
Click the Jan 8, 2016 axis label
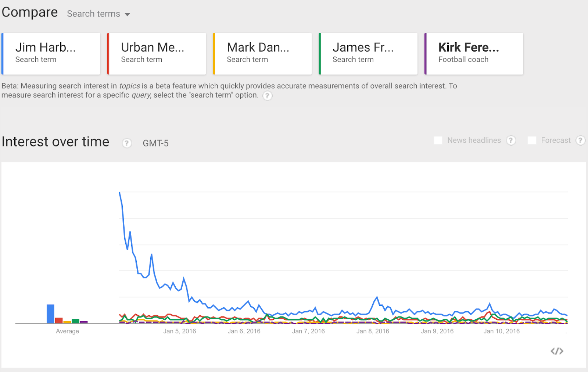tap(373, 331)
